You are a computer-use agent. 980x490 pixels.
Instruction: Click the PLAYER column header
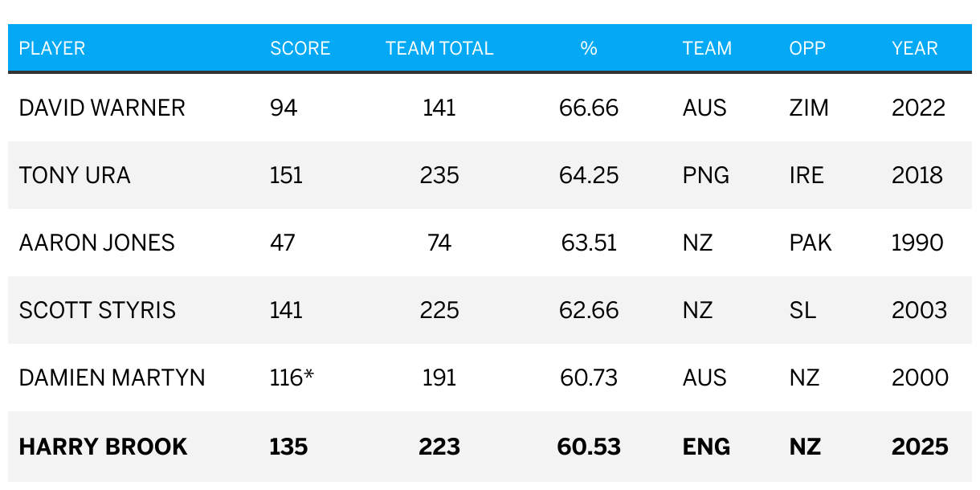[x=52, y=48]
